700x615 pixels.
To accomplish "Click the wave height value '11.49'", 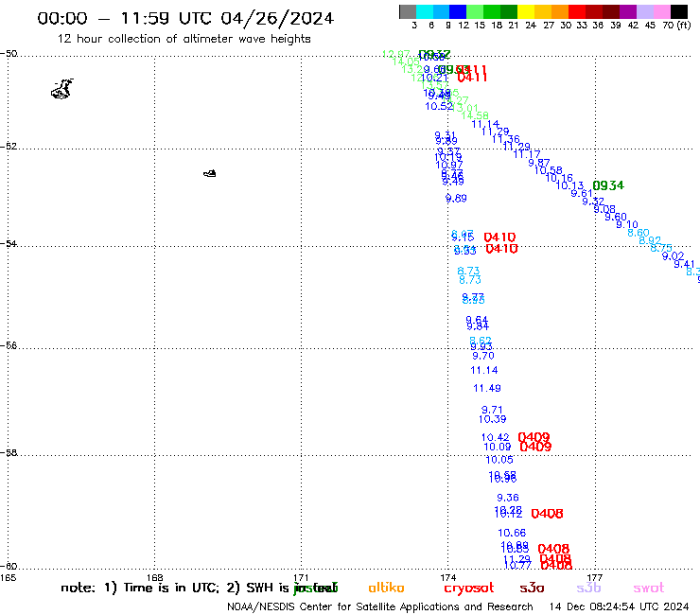I will click(487, 388).
